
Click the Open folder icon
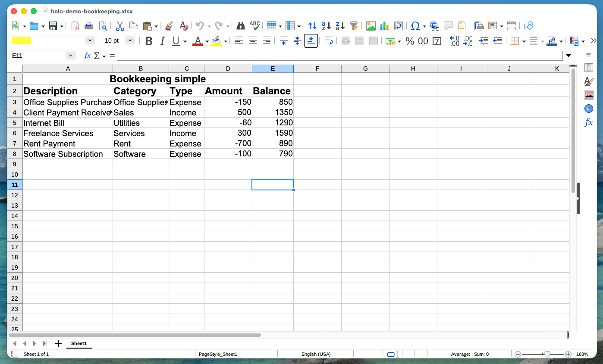coord(34,26)
